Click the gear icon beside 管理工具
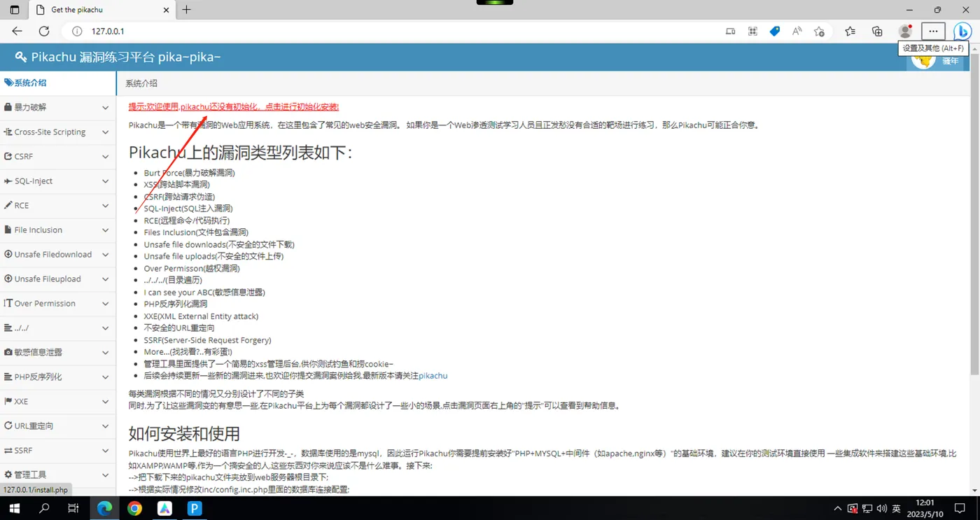 8,475
